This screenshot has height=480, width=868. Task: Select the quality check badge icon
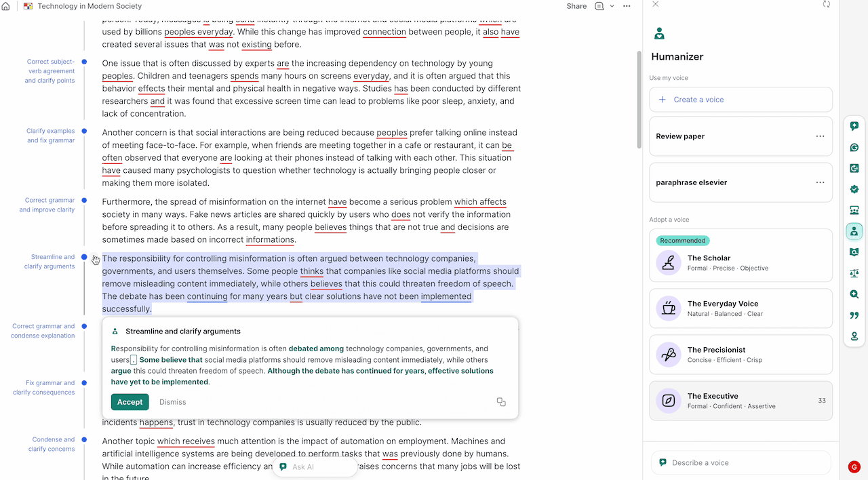pyautogui.click(x=854, y=189)
